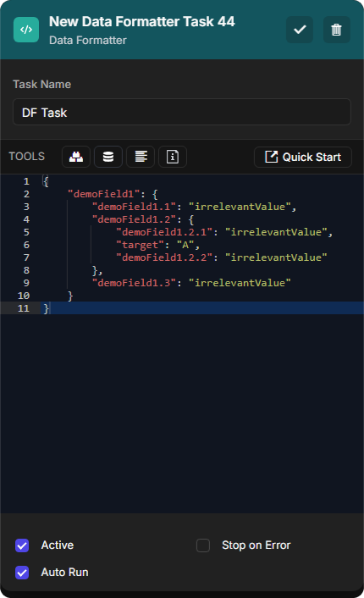This screenshot has width=364, height=598.
Task: Click line number 11 in the gutter
Action: point(24,308)
